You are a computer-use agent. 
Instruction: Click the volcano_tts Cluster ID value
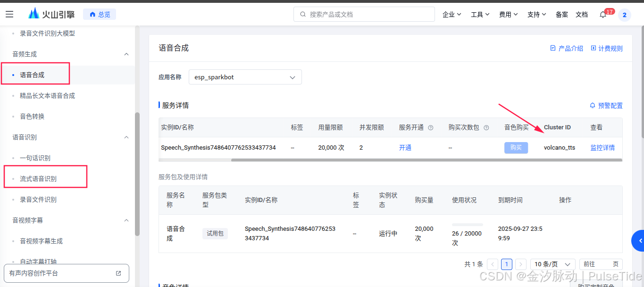tap(560, 148)
